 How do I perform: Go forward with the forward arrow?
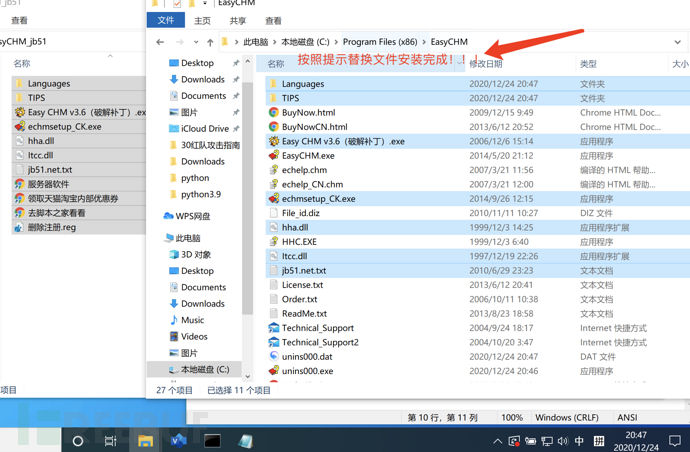pyautogui.click(x=180, y=42)
